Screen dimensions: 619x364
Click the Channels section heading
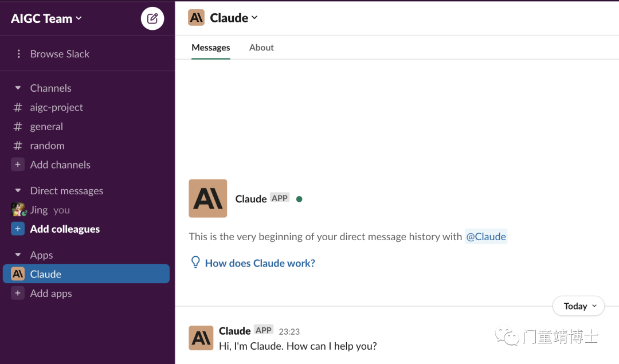[x=50, y=88]
